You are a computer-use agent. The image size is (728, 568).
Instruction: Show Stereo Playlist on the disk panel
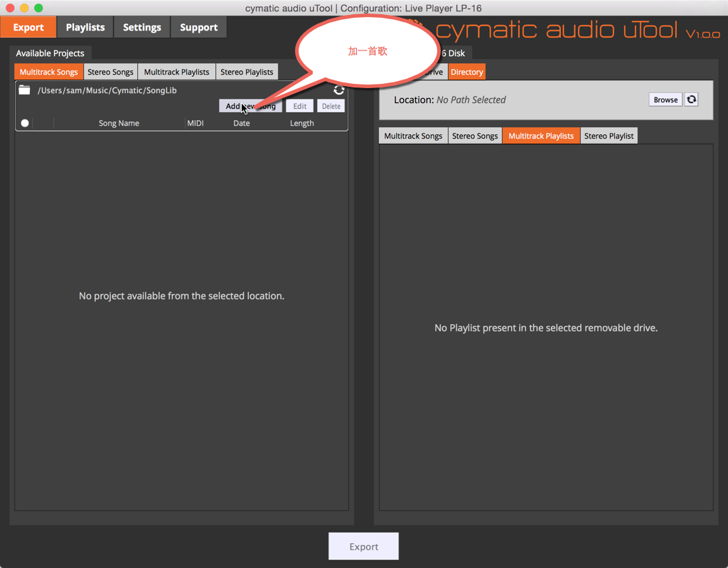[609, 136]
